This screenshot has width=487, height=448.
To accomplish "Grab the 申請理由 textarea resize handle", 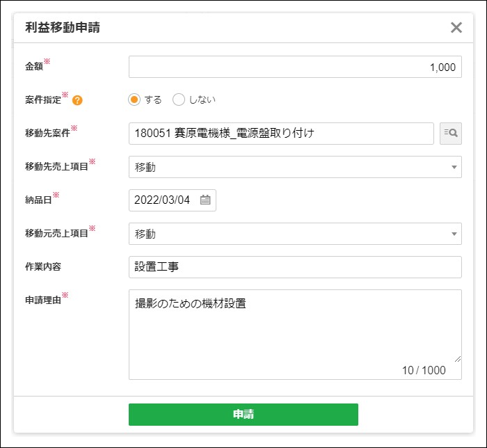I will (x=457, y=358).
